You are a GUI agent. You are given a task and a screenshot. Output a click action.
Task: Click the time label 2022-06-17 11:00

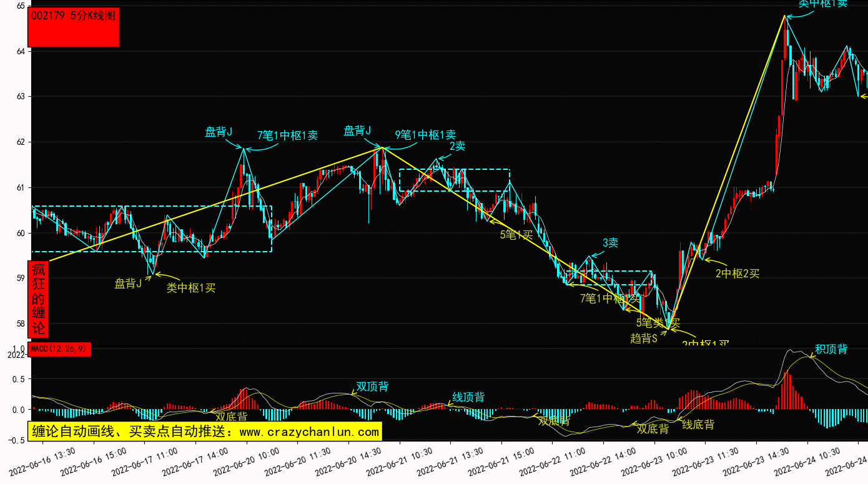click(144, 461)
